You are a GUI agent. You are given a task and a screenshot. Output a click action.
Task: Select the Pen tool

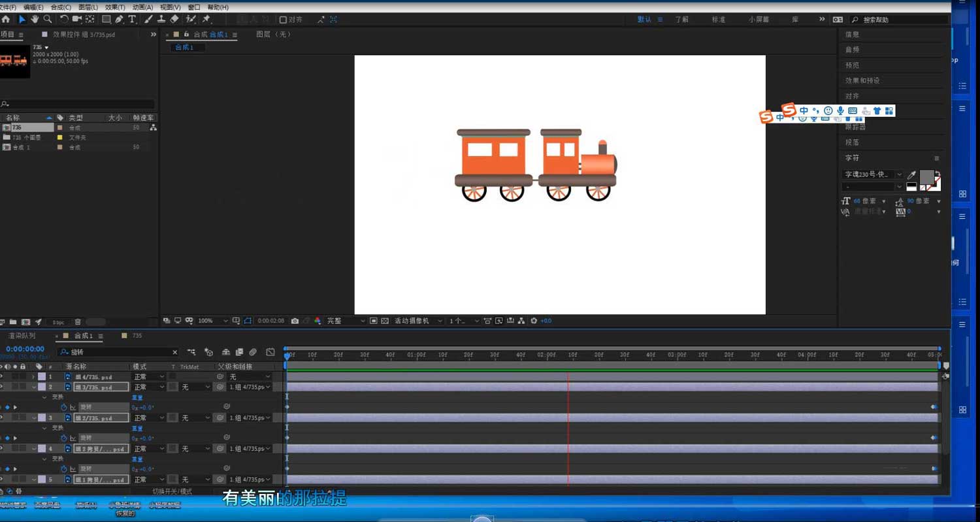click(x=119, y=20)
